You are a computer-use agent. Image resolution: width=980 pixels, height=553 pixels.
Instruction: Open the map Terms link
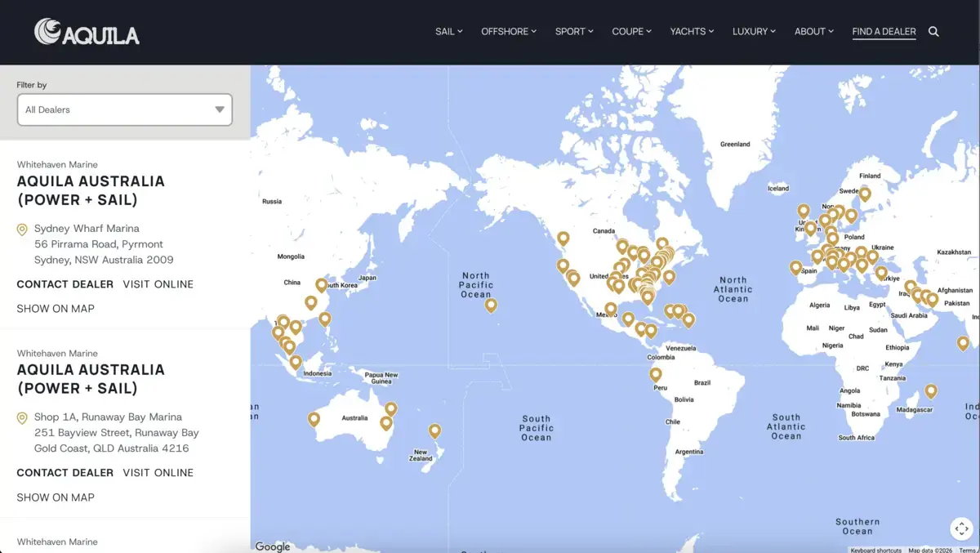point(967,550)
